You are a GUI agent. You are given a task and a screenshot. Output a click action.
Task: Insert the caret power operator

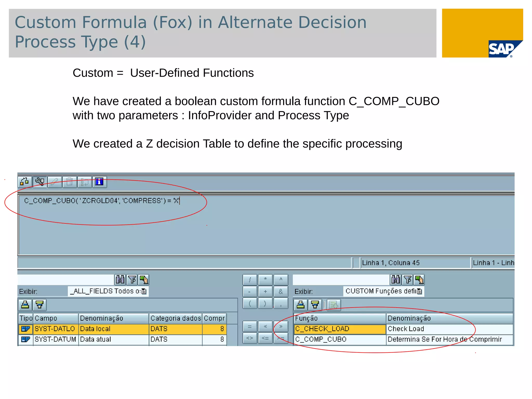click(x=281, y=280)
